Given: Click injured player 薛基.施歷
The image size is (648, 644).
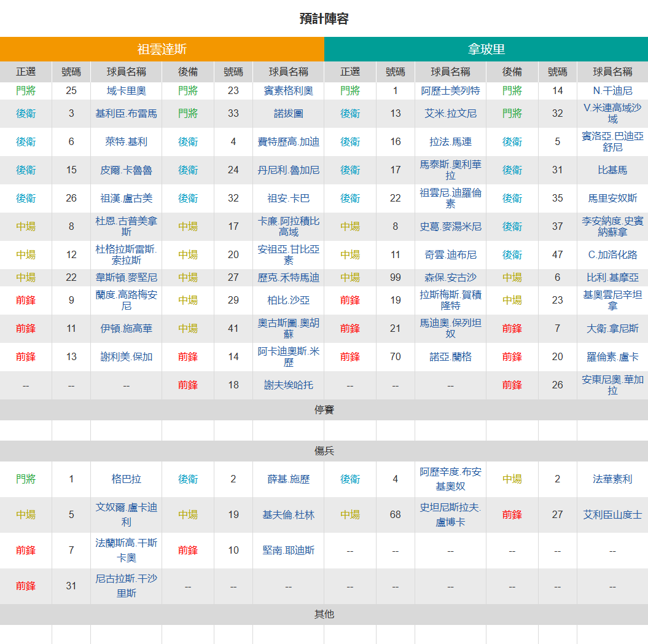Looking at the screenshot, I should (x=289, y=479).
